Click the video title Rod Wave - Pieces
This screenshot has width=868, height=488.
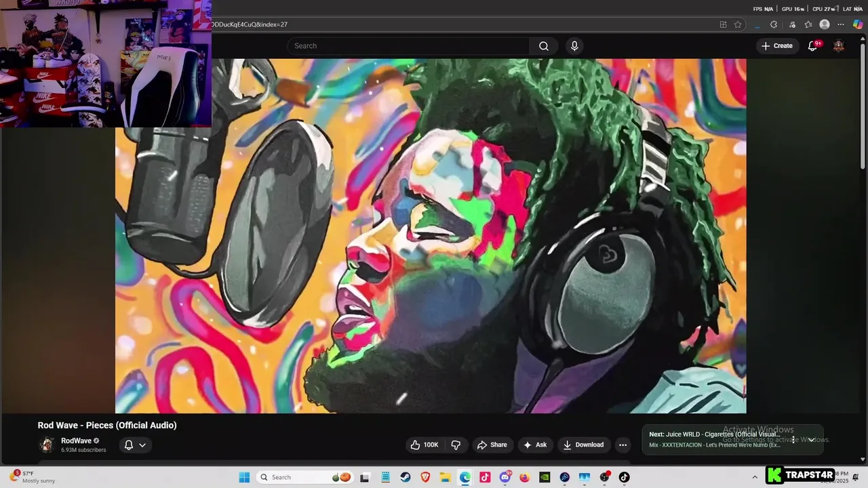click(107, 425)
